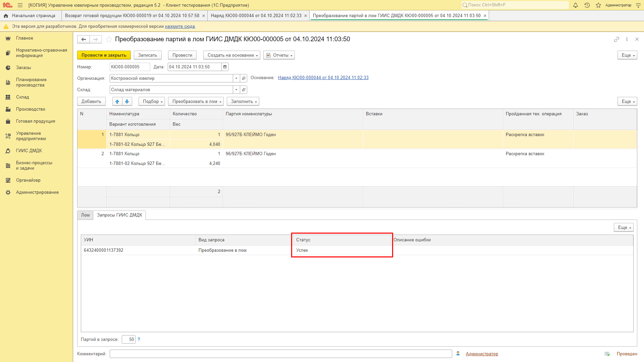
Task: Focus the Комментарий input field
Action: [281, 354]
